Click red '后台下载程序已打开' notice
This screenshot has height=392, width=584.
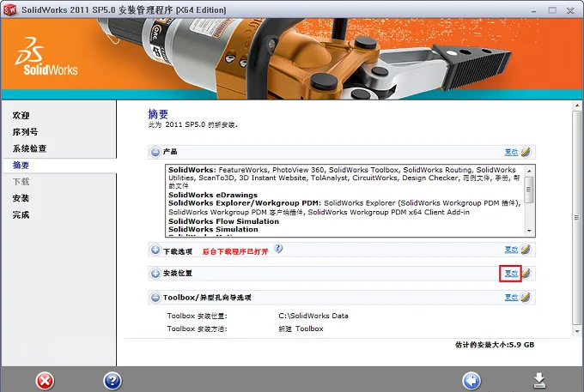235,251
